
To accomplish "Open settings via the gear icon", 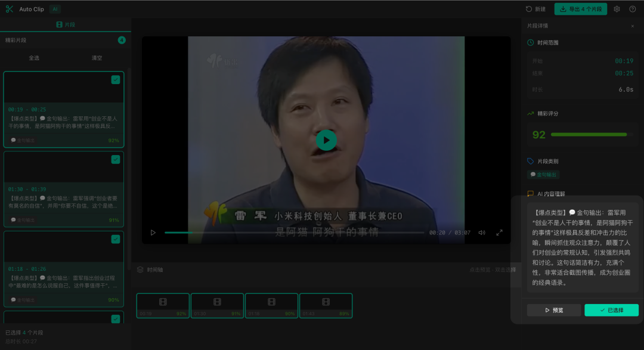I will click(616, 9).
